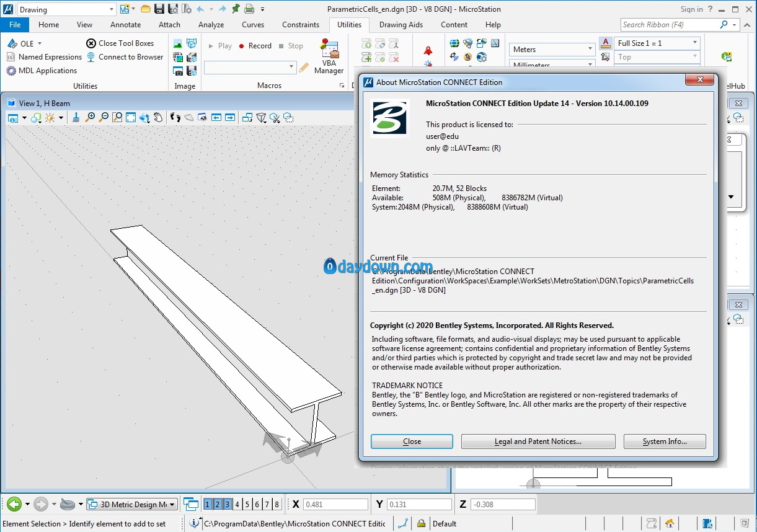The image size is (757, 532).
Task: Toggle view 8 button in view group
Action: click(x=277, y=504)
